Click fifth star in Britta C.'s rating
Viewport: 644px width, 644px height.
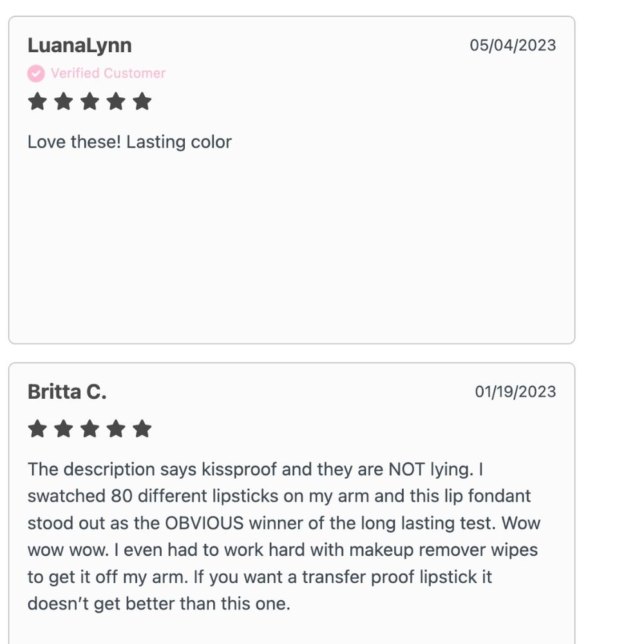[x=142, y=429]
